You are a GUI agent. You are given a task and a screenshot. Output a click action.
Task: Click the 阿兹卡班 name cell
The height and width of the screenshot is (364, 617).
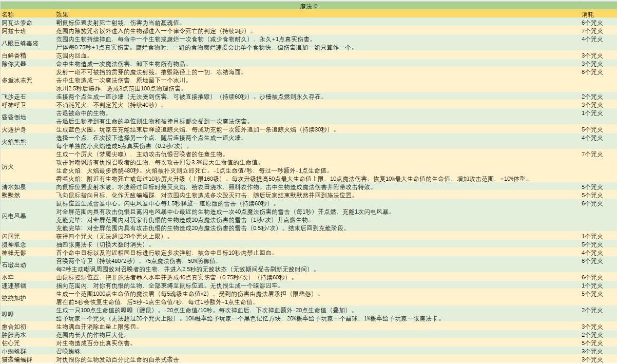point(14,31)
